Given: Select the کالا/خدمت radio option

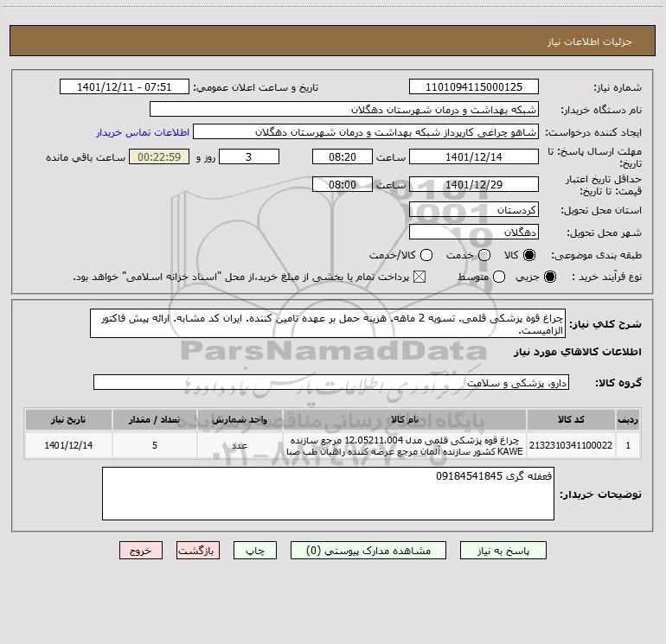Looking at the screenshot, I should [426, 255].
